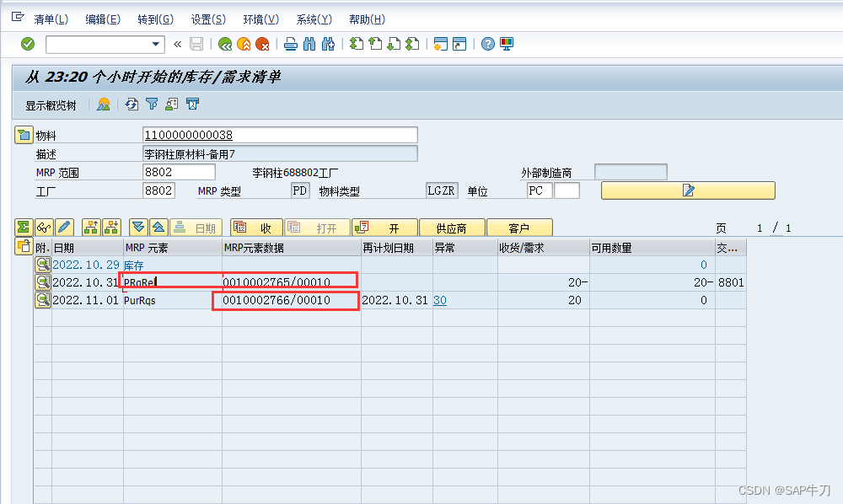The height and width of the screenshot is (504, 843).
Task: Click the 打开 button
Action: pyautogui.click(x=317, y=228)
